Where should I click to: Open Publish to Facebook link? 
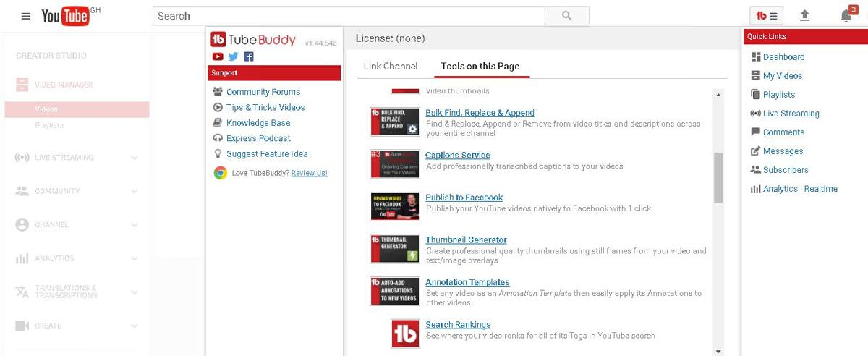coord(464,198)
